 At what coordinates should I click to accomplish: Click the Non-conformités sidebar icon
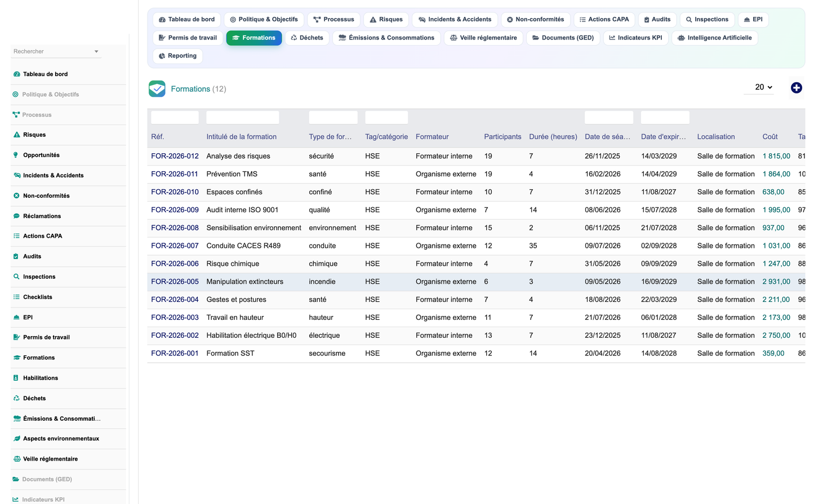[x=16, y=196]
